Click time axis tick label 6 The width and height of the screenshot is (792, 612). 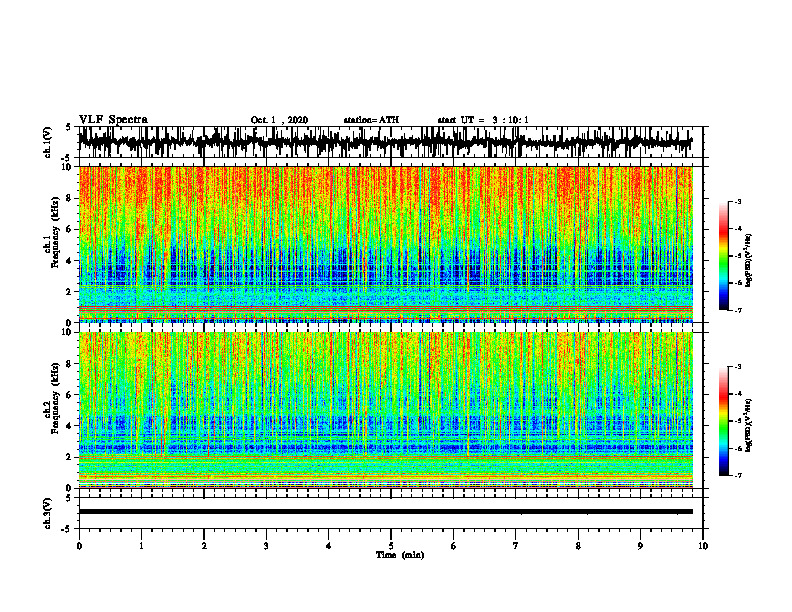(x=453, y=546)
